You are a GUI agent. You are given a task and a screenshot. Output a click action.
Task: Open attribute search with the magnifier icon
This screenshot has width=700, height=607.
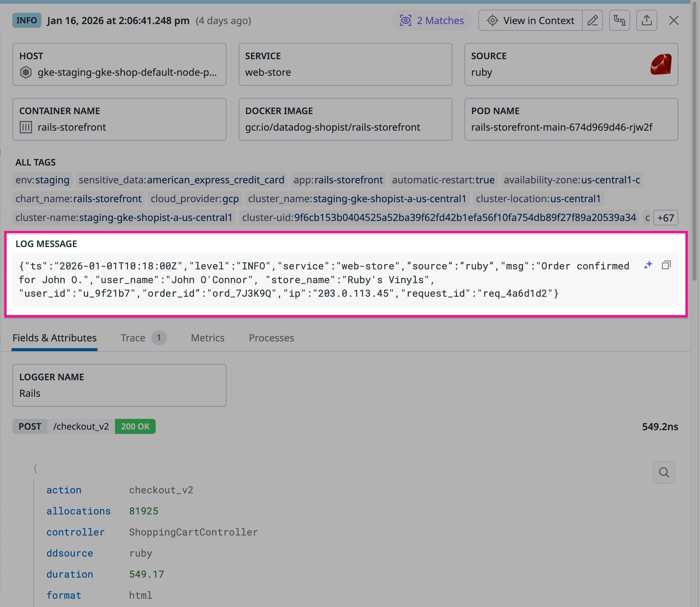[x=664, y=472]
